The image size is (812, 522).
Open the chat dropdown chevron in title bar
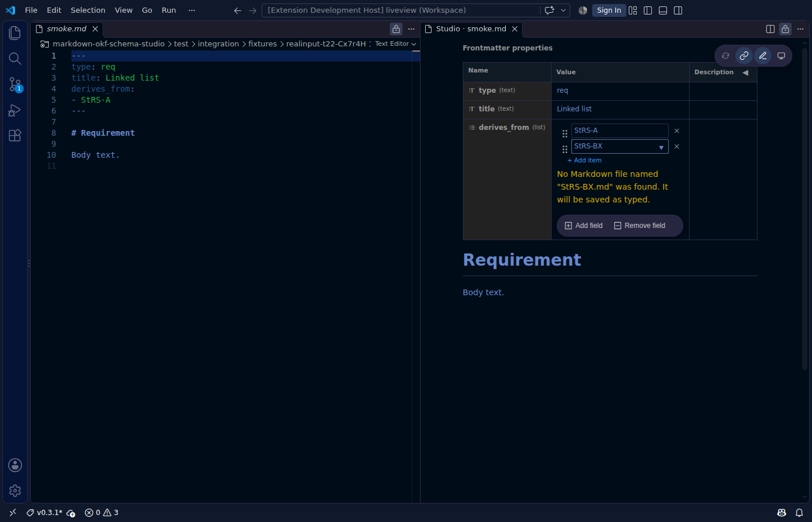point(563,10)
